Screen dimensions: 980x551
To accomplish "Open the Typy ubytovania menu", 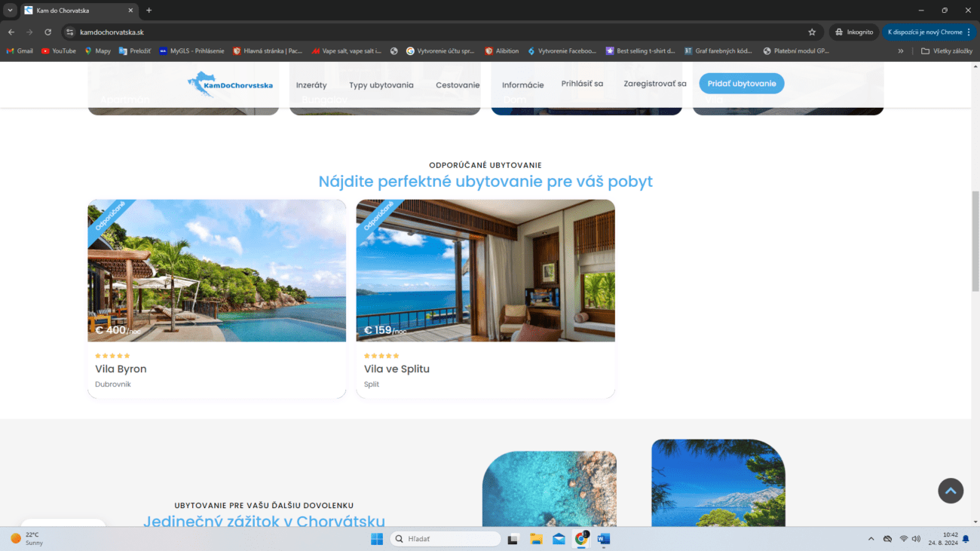I will [381, 85].
